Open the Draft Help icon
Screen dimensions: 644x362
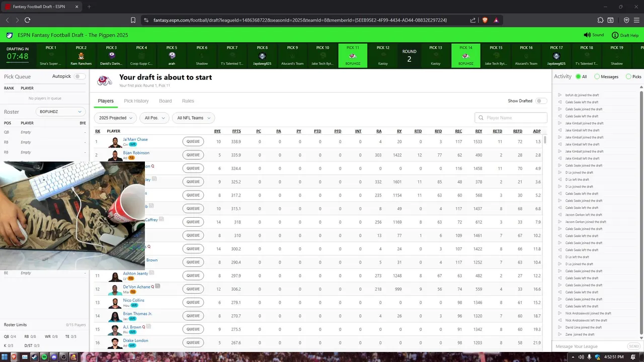click(x=615, y=35)
